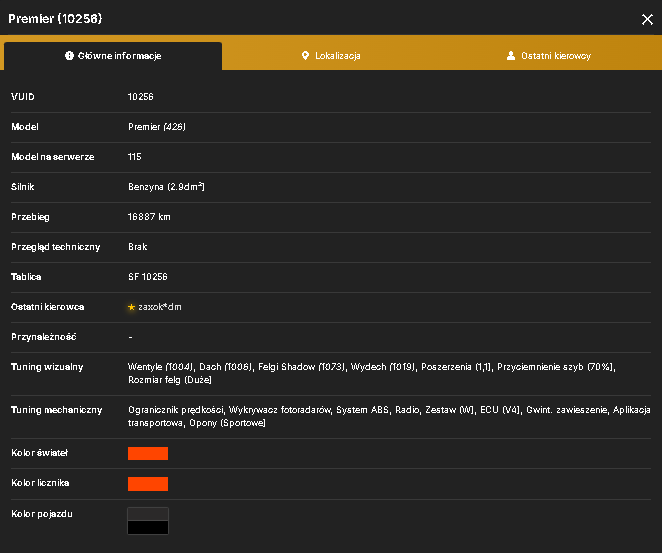Open the Główne informacje tab

pos(113,56)
